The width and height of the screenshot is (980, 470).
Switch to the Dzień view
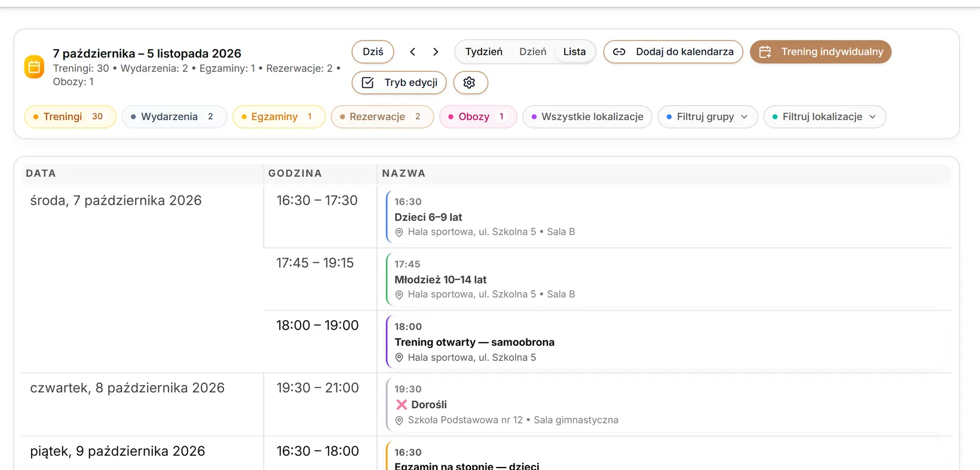pyautogui.click(x=532, y=52)
